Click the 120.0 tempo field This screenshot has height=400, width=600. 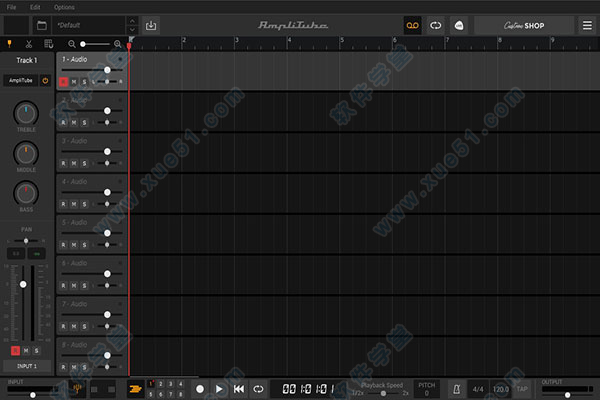(x=501, y=389)
